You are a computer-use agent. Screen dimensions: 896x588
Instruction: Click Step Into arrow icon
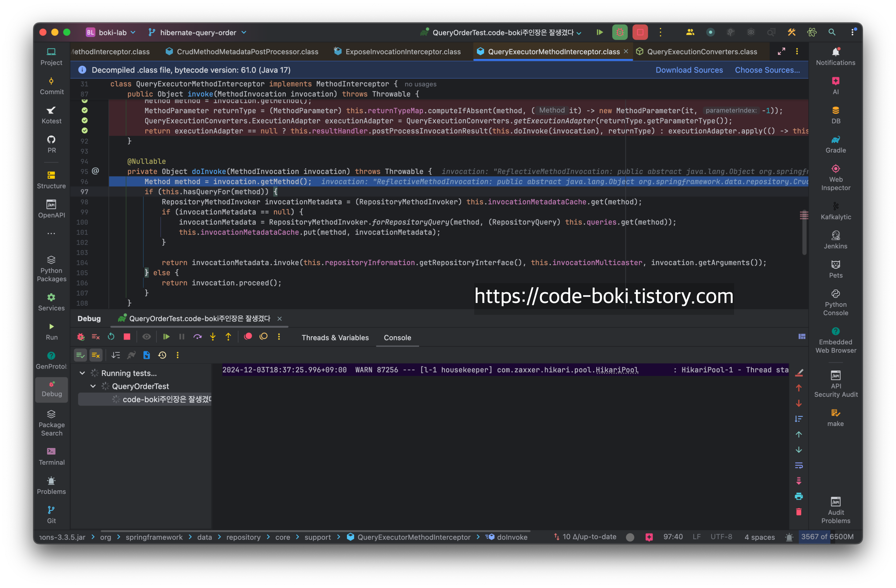[x=213, y=337]
